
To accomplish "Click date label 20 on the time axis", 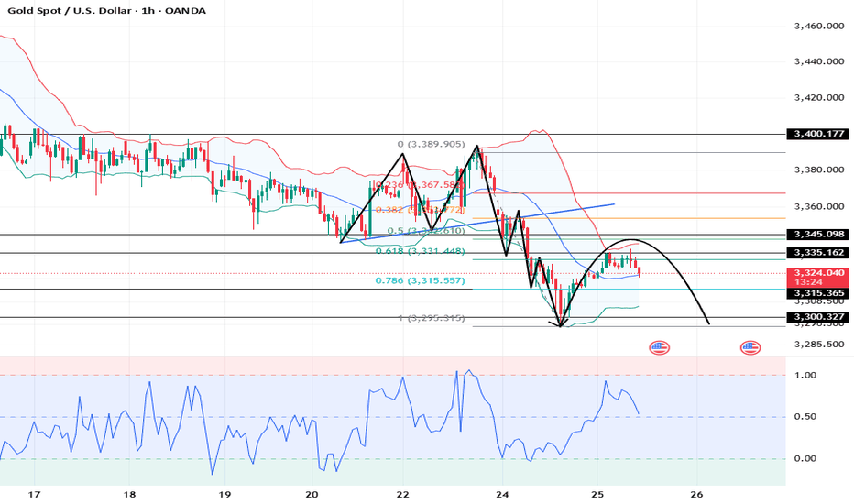I will click(312, 495).
